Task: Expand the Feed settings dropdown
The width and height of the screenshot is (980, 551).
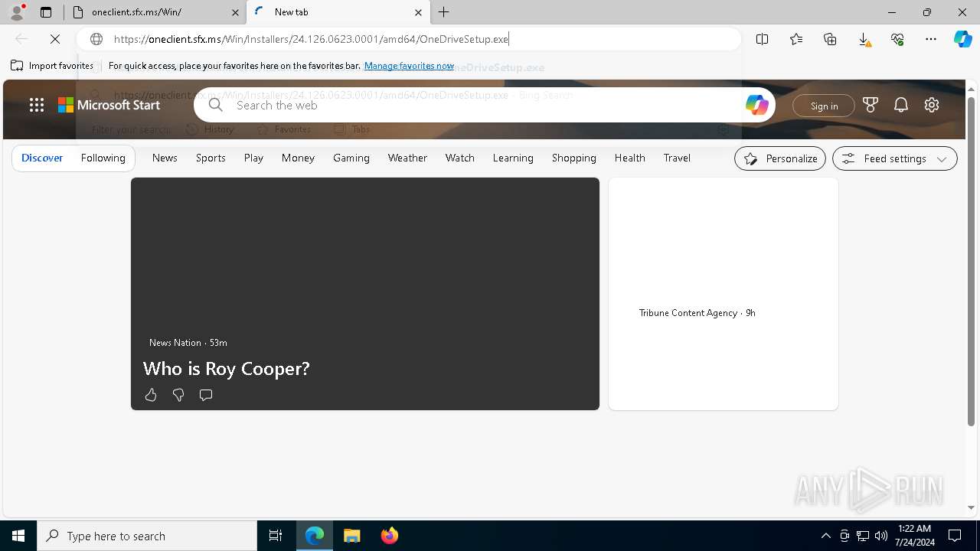Action: click(895, 158)
